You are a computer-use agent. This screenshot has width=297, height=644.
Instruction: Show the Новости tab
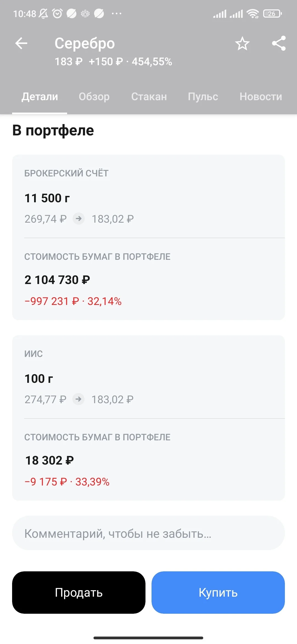261,97
